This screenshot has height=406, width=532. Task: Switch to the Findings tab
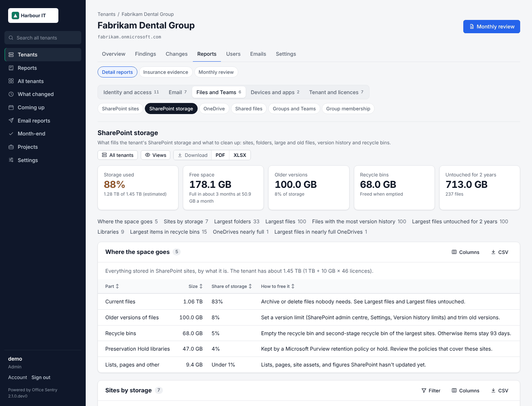[146, 54]
